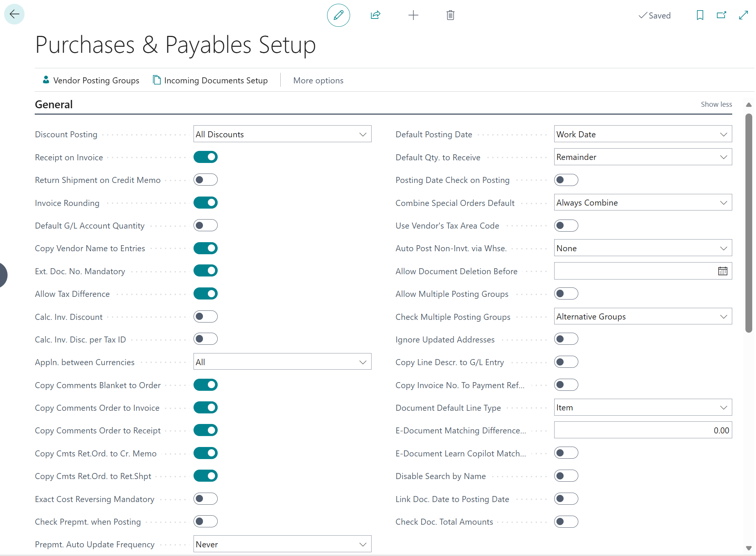Open Combine Special Orders Default dropdown
Screen dimensions: 756x556
point(643,203)
